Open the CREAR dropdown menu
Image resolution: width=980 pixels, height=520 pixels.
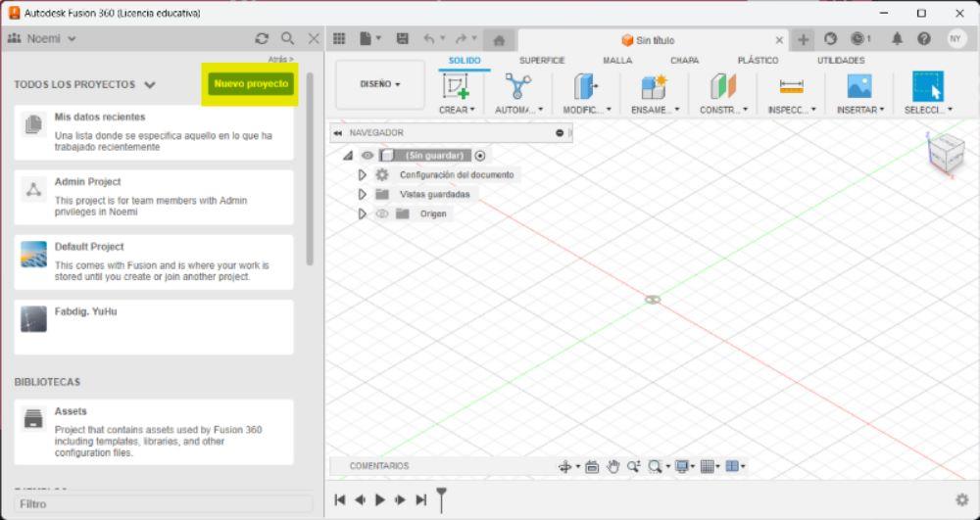(457, 110)
